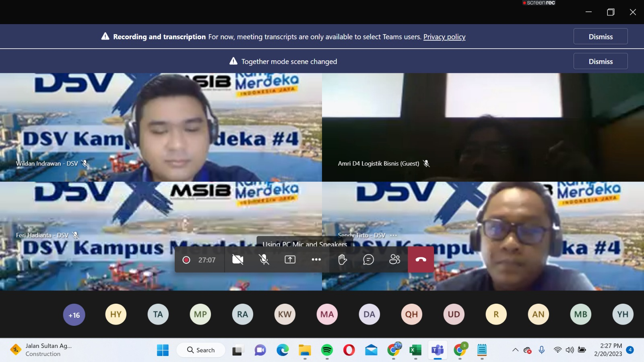Select participant avatar RA
Image resolution: width=644 pixels, height=362 pixels.
pyautogui.click(x=243, y=315)
